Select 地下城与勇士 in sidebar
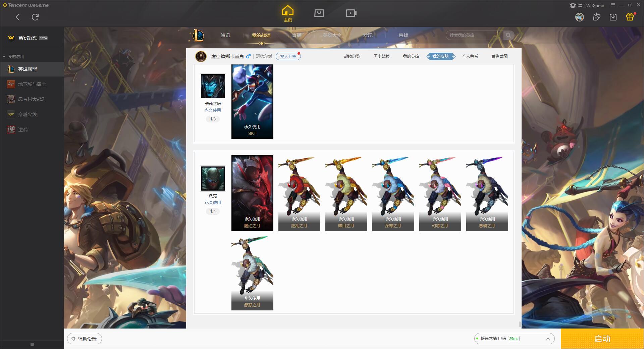The height and width of the screenshot is (349, 644). click(x=32, y=84)
